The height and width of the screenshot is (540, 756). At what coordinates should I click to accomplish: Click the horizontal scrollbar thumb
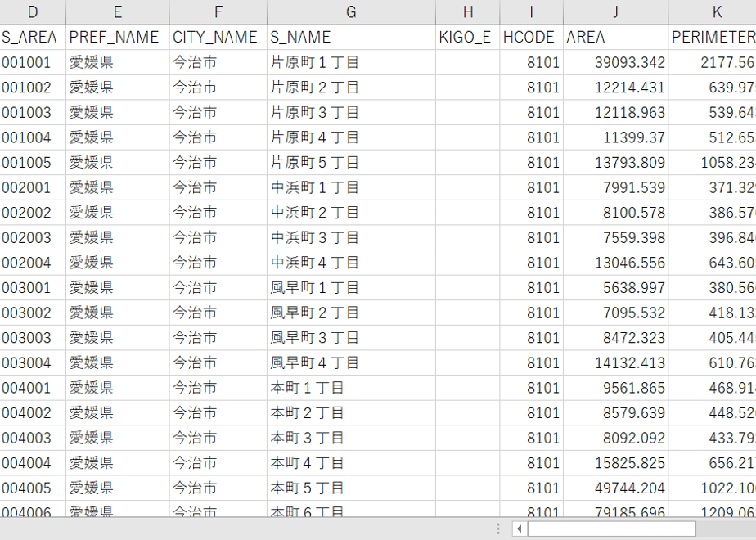coord(611,529)
